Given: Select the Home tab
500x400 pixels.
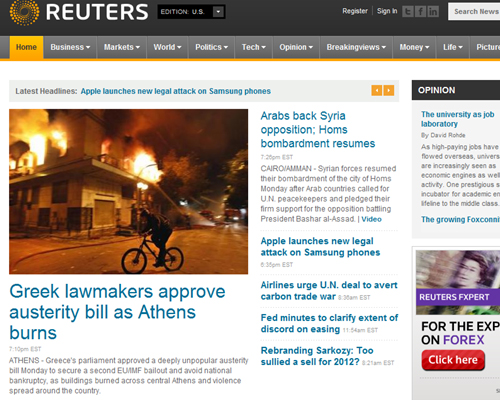Looking at the screenshot, I should [26, 47].
